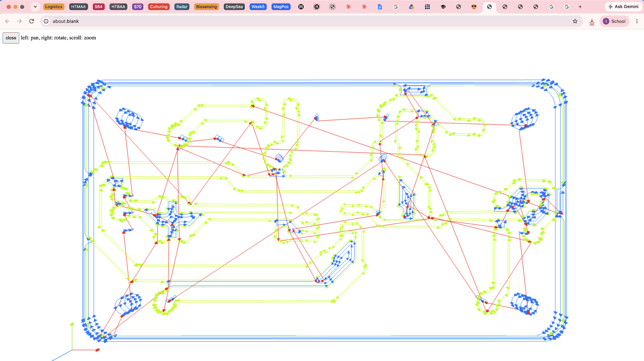This screenshot has width=644, height=361.
Task: Expand the S64 tab group
Action: [99, 7]
